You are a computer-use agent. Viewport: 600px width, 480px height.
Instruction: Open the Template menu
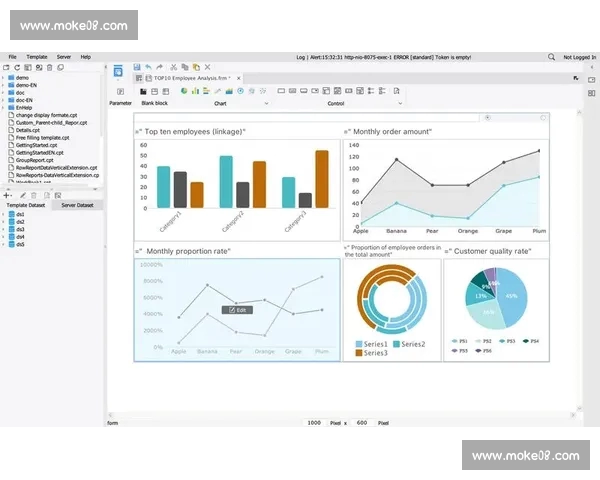coord(37,57)
